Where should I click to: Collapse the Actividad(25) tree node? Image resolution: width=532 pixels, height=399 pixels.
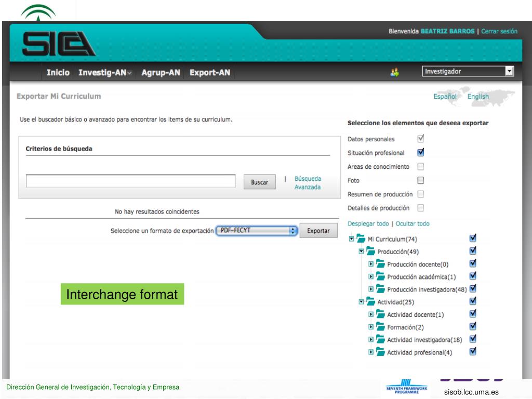point(362,302)
